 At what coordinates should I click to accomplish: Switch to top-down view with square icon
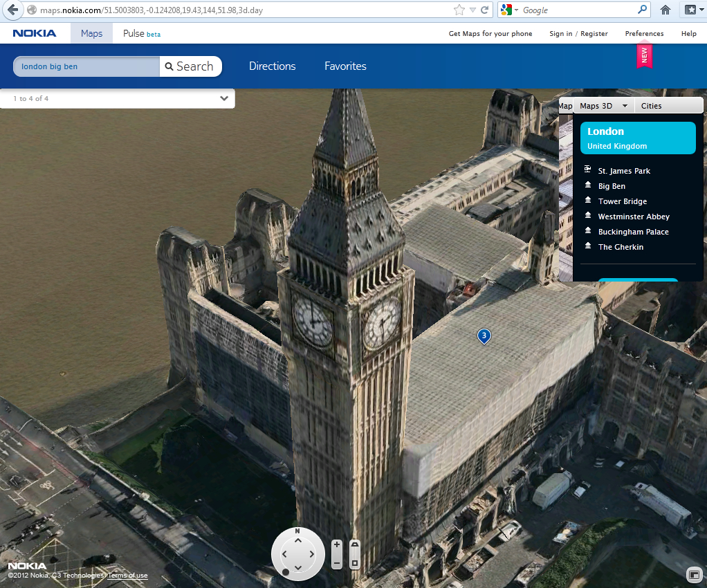355,563
